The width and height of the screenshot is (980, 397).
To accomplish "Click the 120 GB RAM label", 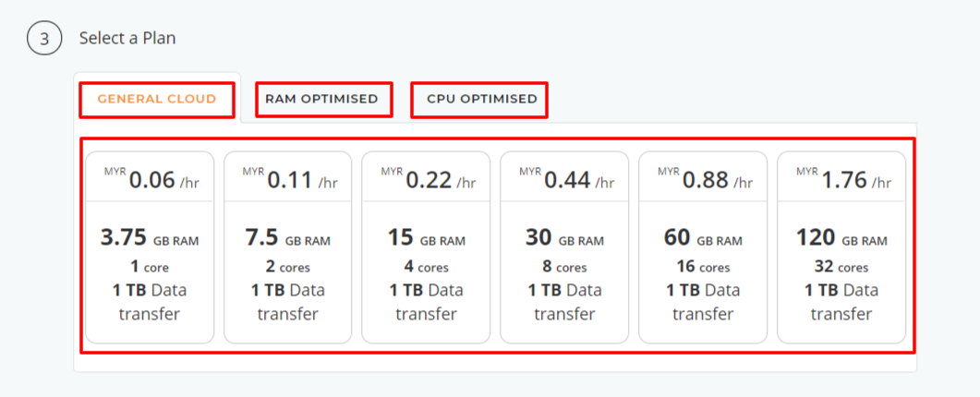I will (x=841, y=238).
